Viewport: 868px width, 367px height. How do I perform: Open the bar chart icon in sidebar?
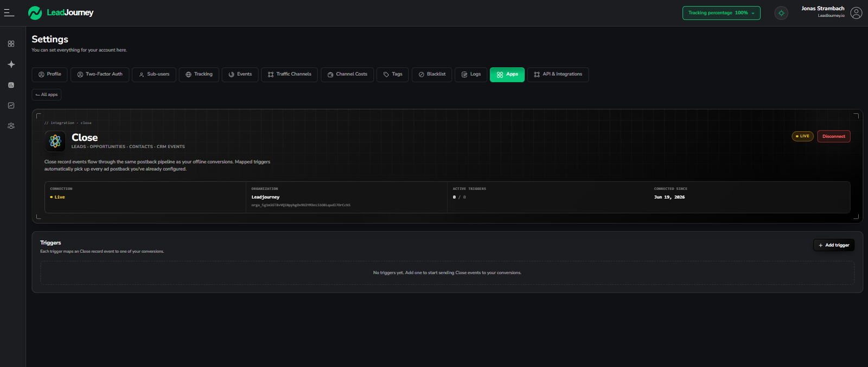[x=11, y=85]
